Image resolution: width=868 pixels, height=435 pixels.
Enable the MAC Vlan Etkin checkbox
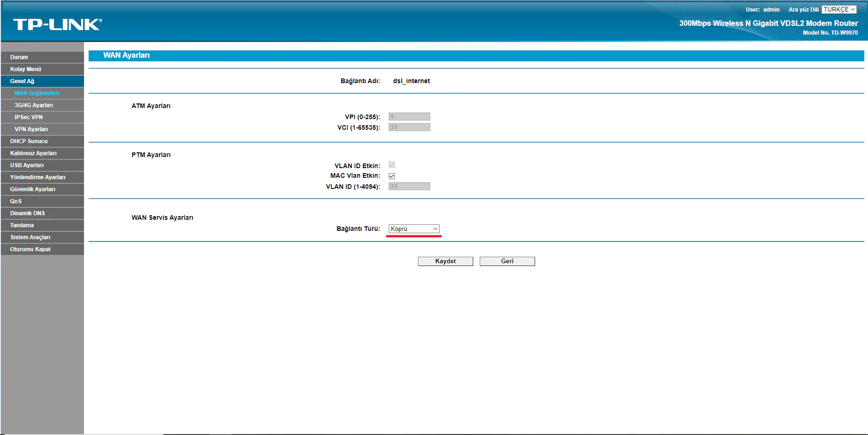[392, 175]
